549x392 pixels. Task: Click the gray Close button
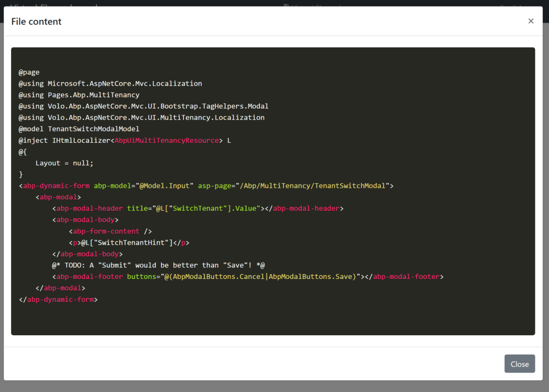(x=519, y=364)
